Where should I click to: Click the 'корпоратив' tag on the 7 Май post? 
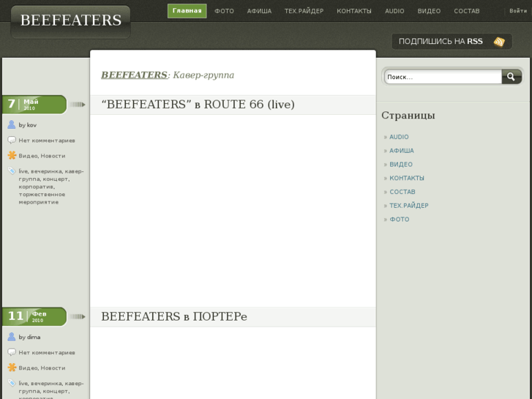point(36,187)
